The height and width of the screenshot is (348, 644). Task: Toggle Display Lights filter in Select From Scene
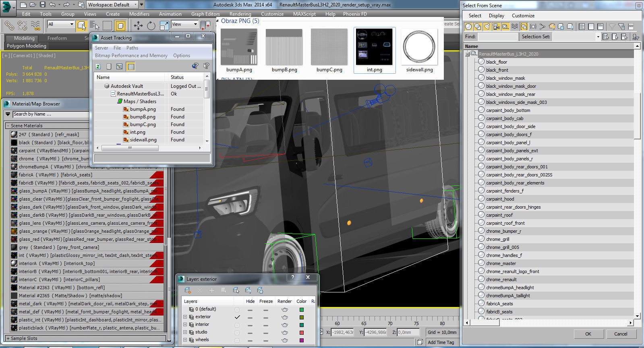pyautogui.click(x=487, y=27)
